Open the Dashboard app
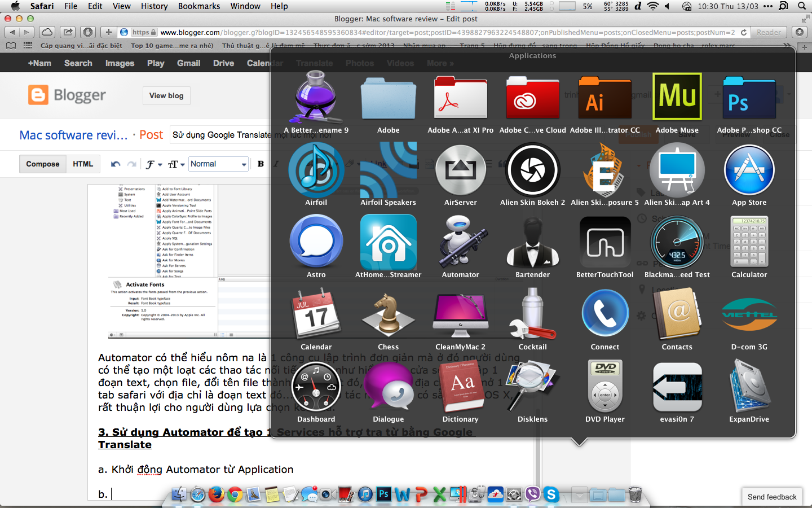 316,387
